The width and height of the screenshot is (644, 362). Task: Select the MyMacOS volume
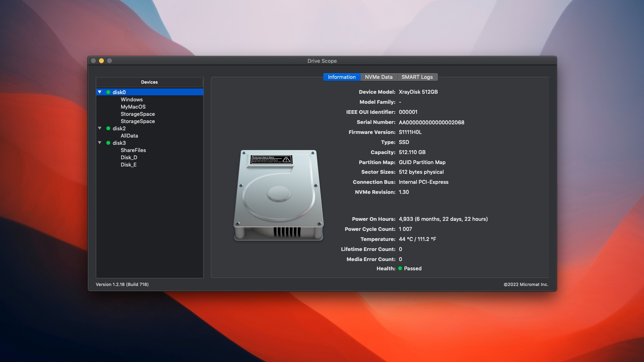tap(133, 107)
